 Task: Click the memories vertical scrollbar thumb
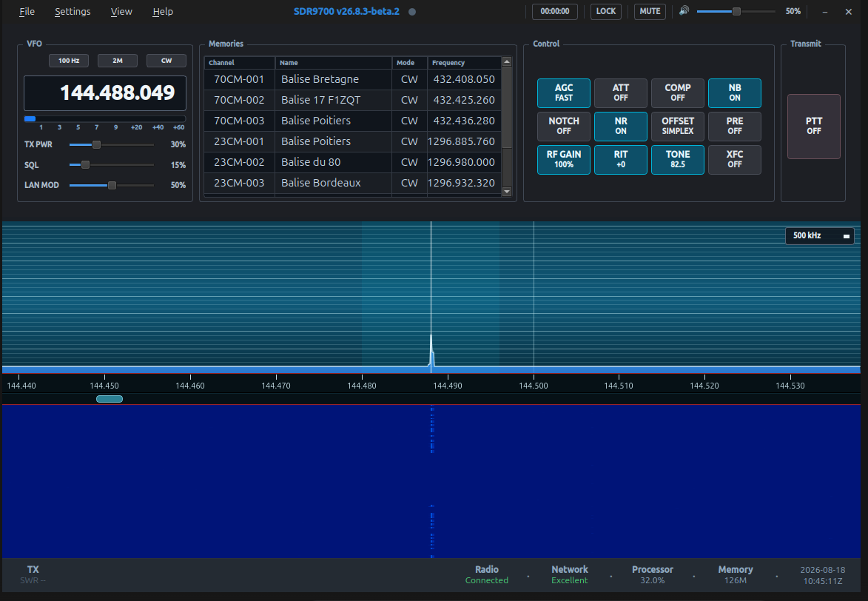point(506,108)
